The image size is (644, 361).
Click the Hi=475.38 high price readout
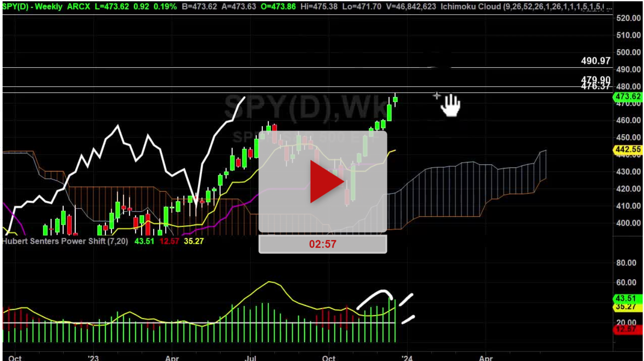coord(319,6)
